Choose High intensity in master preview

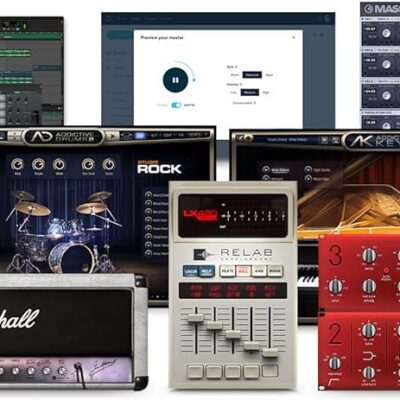point(266,92)
